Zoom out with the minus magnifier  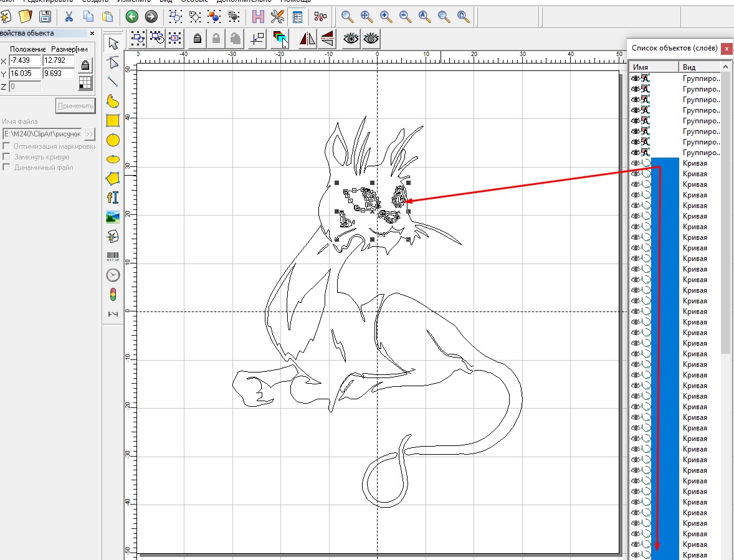pyautogui.click(x=406, y=17)
